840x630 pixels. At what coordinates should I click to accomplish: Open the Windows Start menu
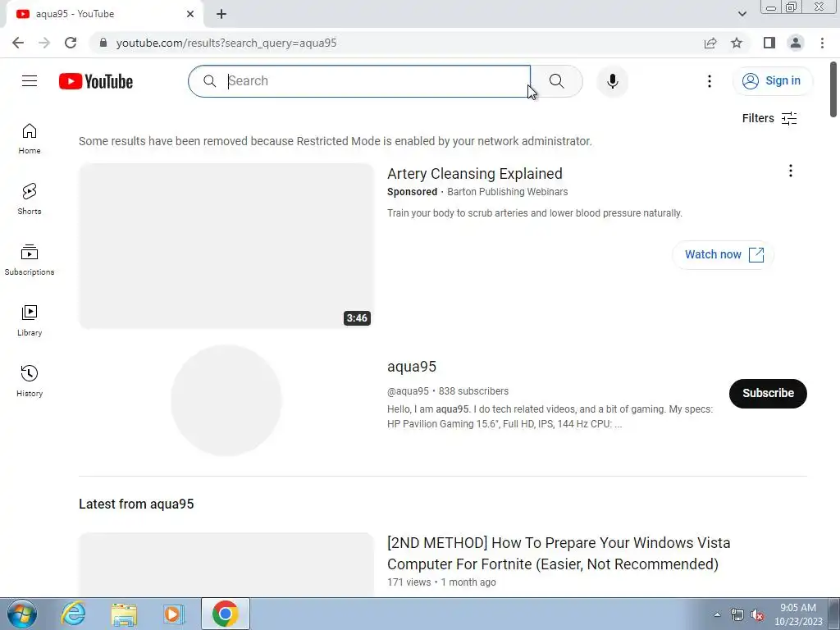click(x=21, y=614)
